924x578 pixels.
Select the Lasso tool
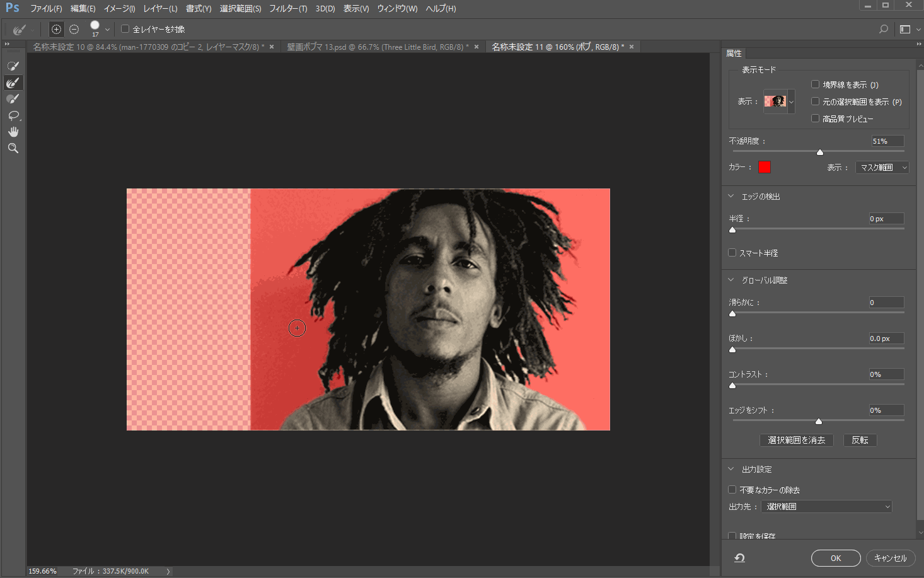tap(13, 115)
